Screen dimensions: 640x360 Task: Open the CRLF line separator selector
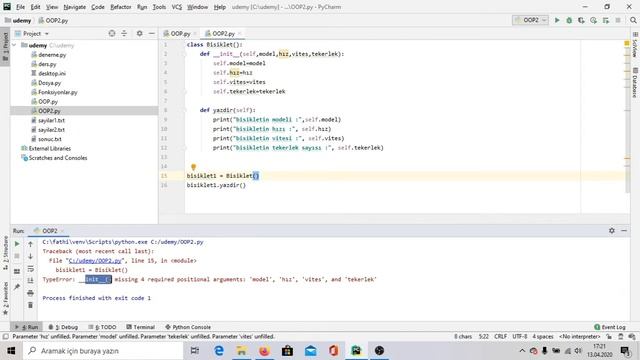click(x=500, y=337)
